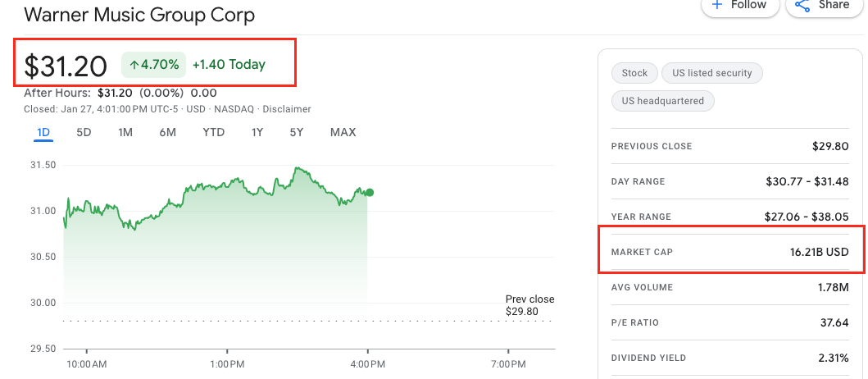Click the plus icon on Follow
This screenshot has width=868, height=379.
(717, 5)
